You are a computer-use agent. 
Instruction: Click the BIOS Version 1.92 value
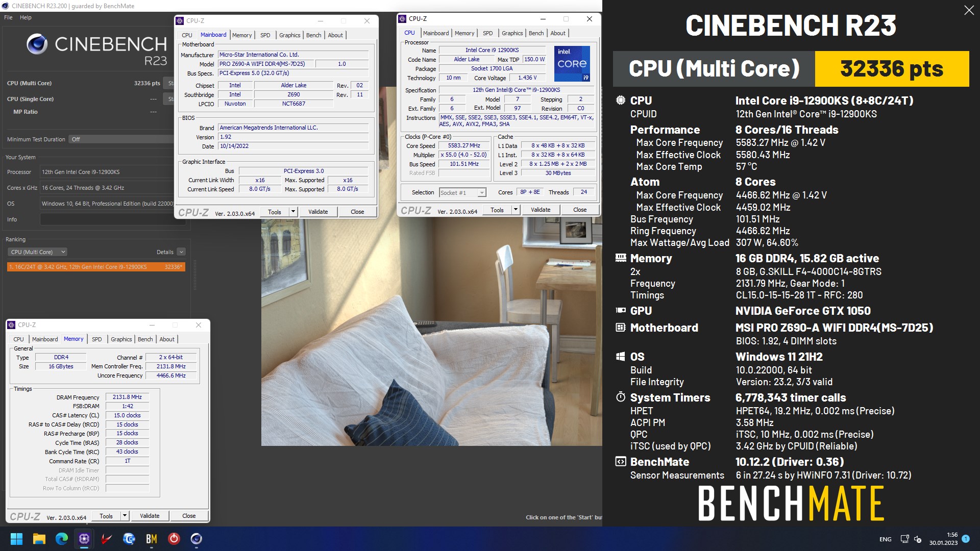point(293,137)
